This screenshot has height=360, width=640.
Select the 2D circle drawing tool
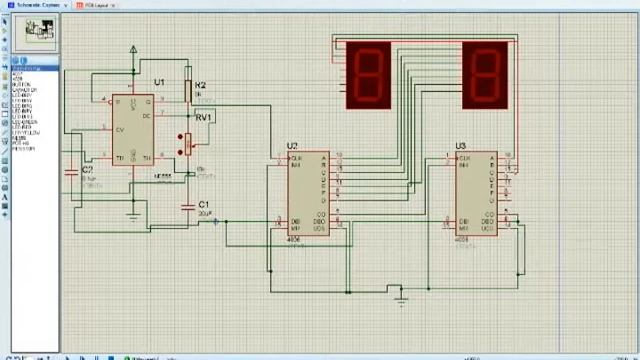pos(5,170)
